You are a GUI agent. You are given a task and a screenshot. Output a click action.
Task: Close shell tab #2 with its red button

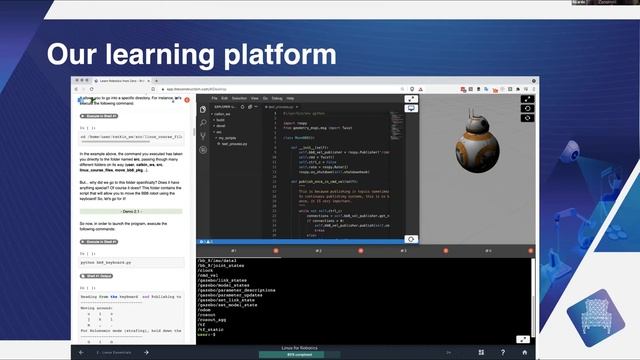(x=361, y=251)
